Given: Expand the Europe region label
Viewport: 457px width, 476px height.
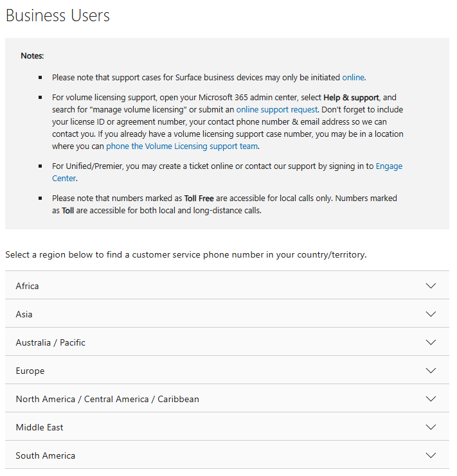Looking at the screenshot, I should tap(30, 371).
